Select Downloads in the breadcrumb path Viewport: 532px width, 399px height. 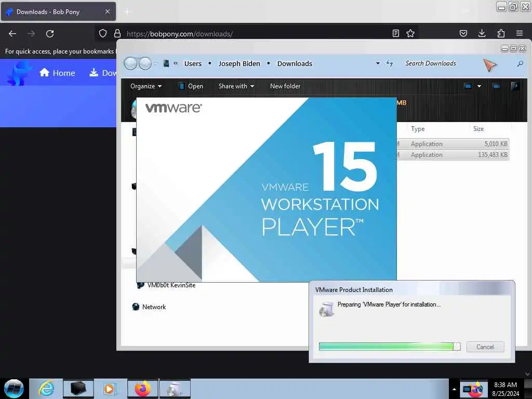[x=295, y=63]
